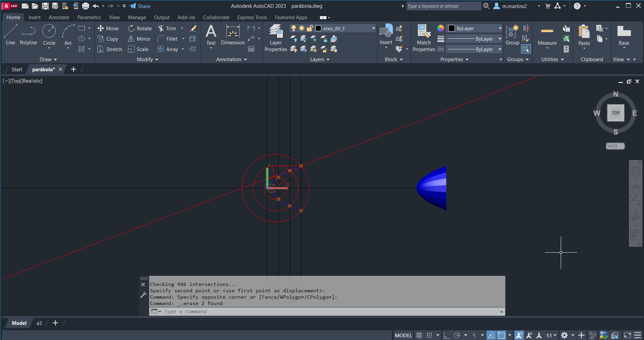Click the Explode tool icon

(193, 39)
